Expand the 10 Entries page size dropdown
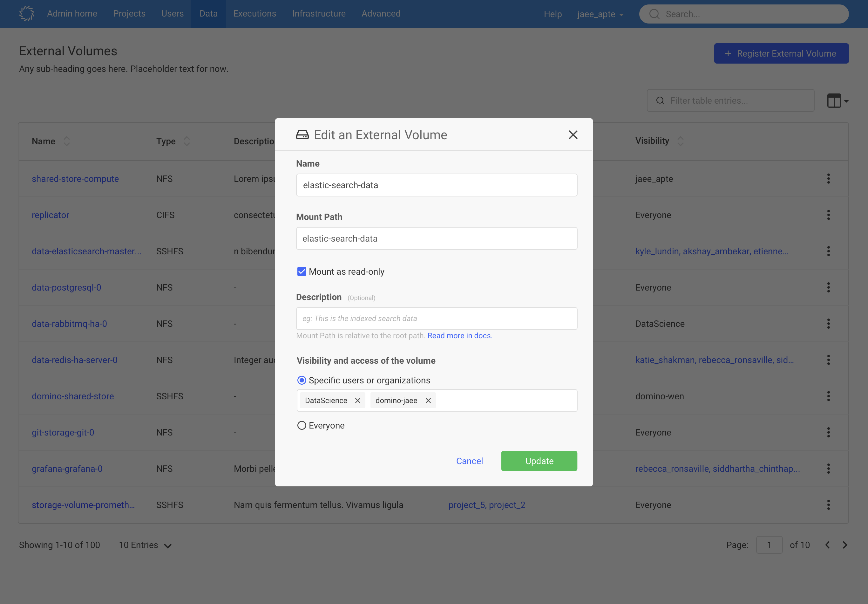Image resolution: width=868 pixels, height=604 pixels. click(x=146, y=545)
